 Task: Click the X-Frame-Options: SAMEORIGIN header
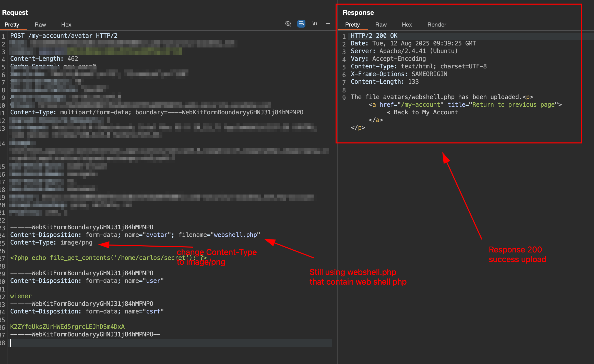(399, 74)
